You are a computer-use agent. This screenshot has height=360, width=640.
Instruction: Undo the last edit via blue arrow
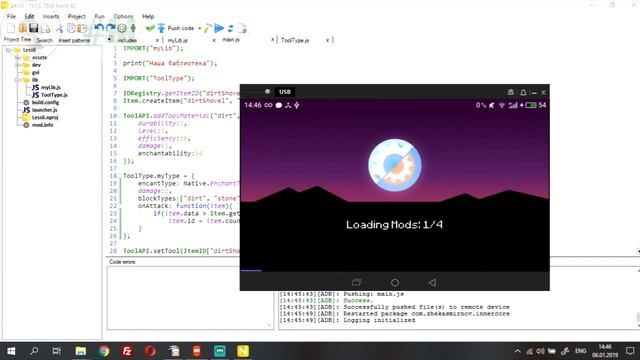coord(99,28)
